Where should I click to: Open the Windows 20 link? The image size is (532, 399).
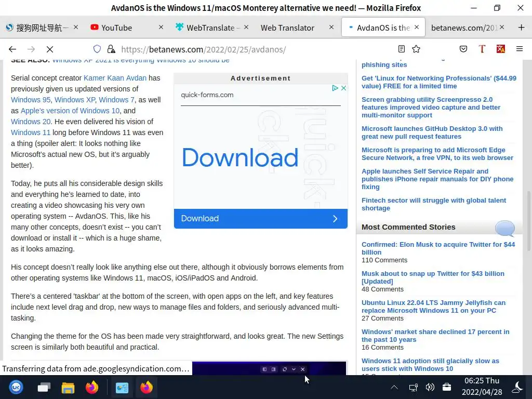pos(31,122)
